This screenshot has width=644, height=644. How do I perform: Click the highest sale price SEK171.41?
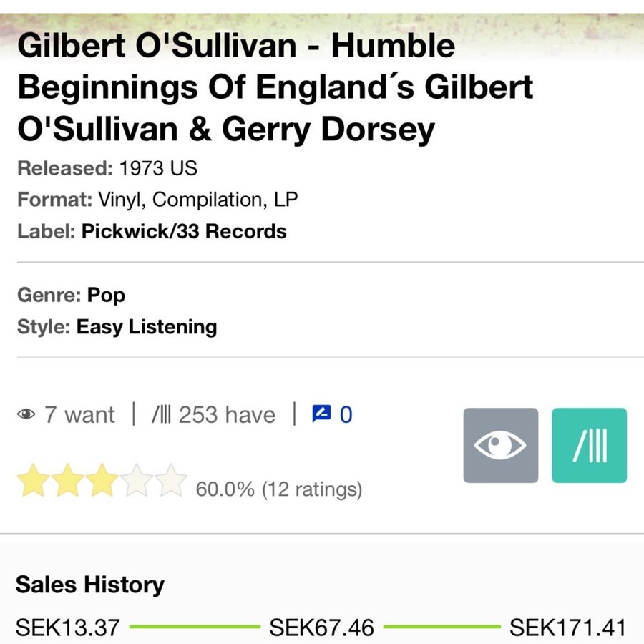tap(567, 628)
